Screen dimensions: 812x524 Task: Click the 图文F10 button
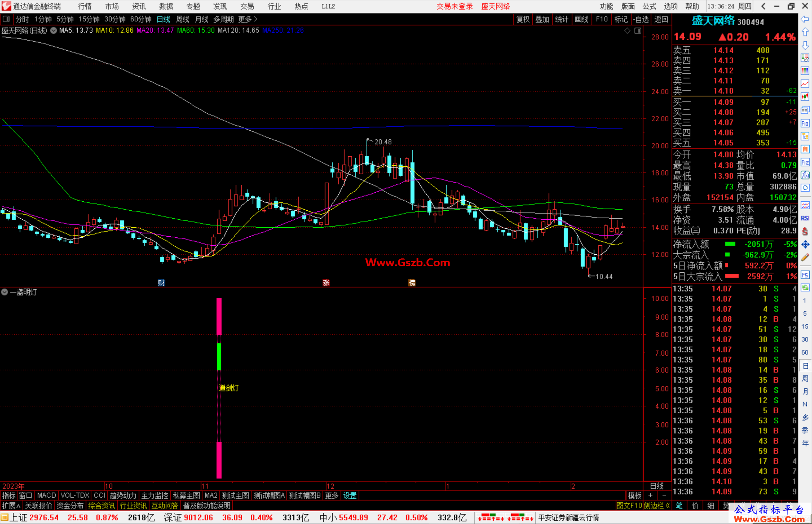tap(629, 506)
